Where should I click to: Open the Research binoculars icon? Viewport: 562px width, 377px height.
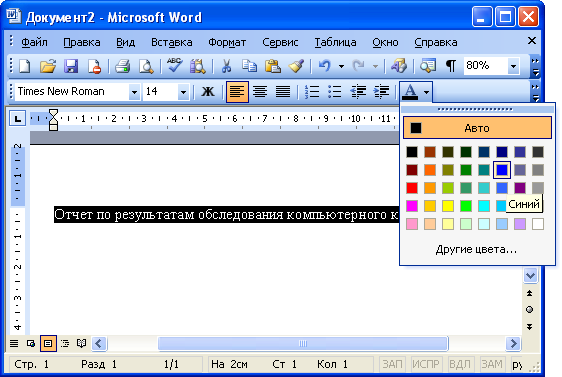coord(197,66)
